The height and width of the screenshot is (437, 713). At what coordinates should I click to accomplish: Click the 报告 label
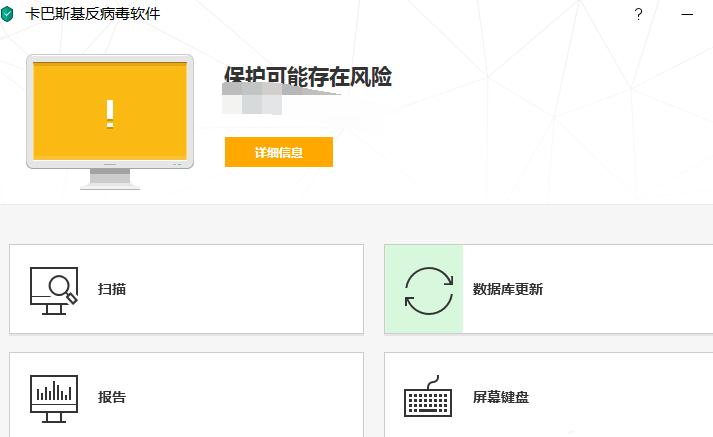112,397
